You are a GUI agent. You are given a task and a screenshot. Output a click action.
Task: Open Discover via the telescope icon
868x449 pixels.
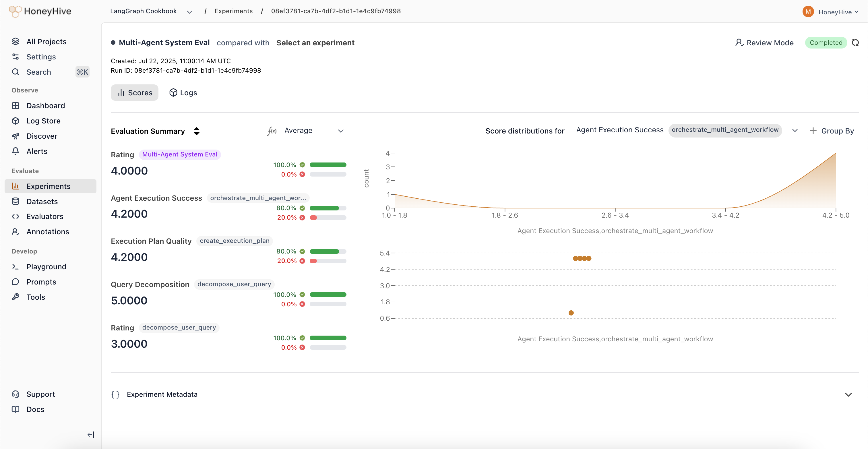(x=15, y=136)
